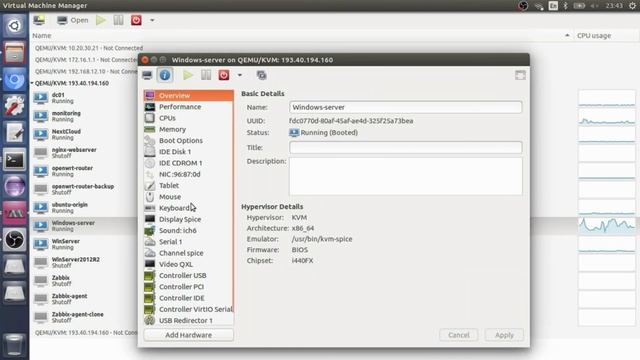Pause the Windows-server virtual machine
The width and height of the screenshot is (640, 360).
pyautogui.click(x=206, y=75)
